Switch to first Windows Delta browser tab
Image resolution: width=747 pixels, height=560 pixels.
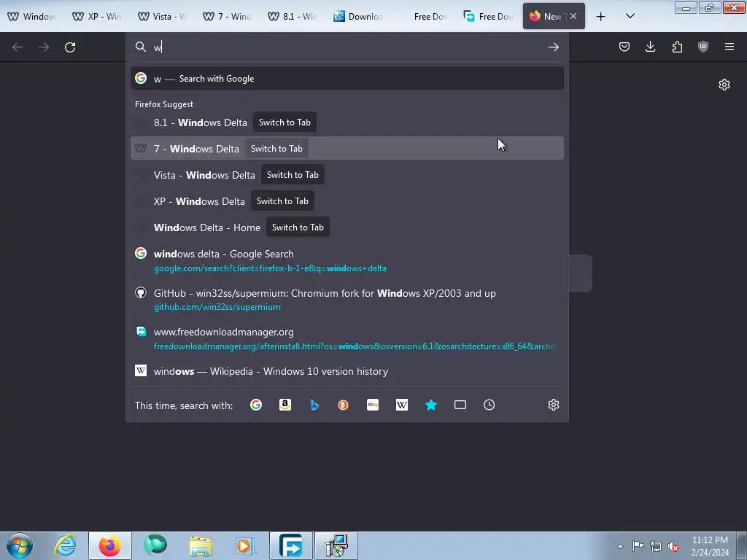32,16
